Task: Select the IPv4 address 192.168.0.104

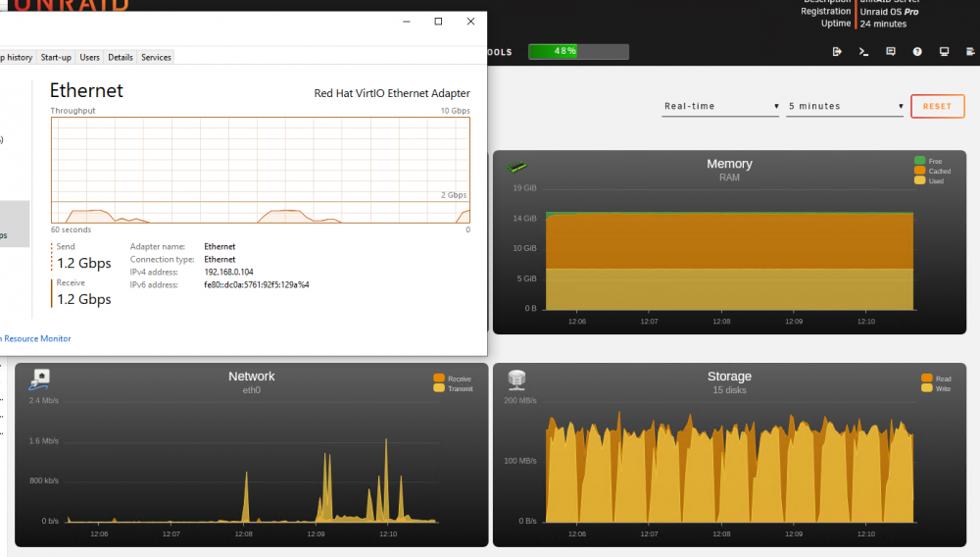Action: coord(228,272)
